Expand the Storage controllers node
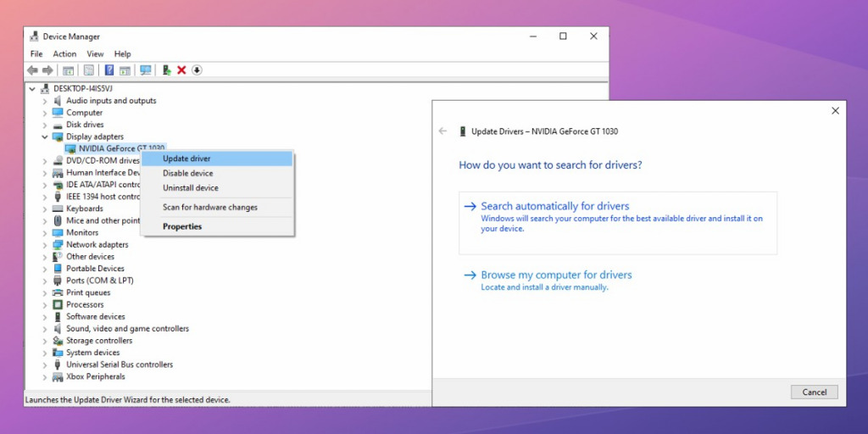 (x=45, y=341)
